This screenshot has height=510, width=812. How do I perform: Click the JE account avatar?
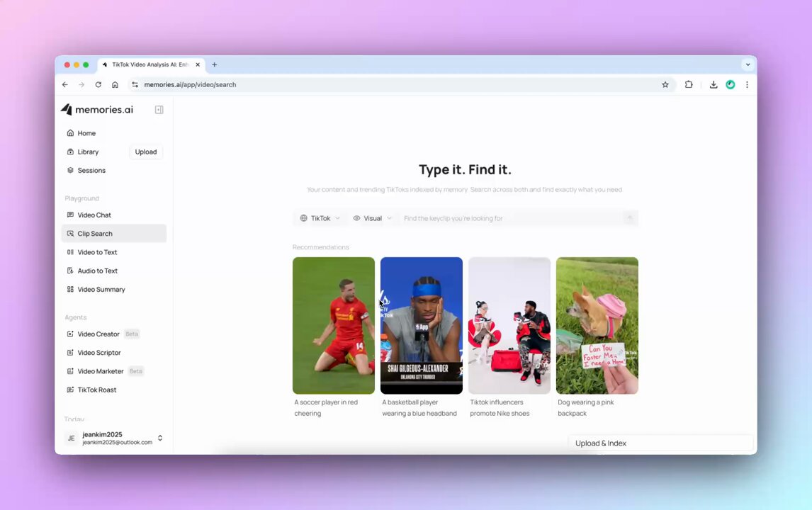tap(72, 438)
